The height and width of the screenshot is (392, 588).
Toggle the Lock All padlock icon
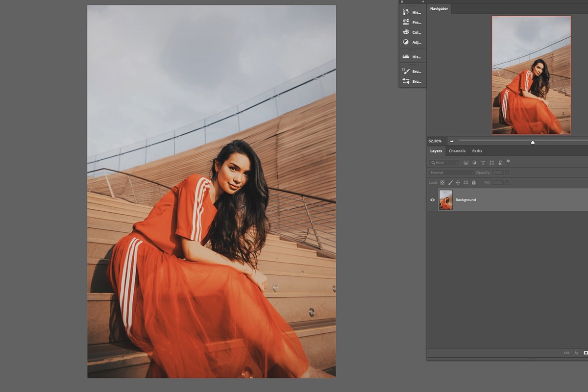(x=473, y=182)
